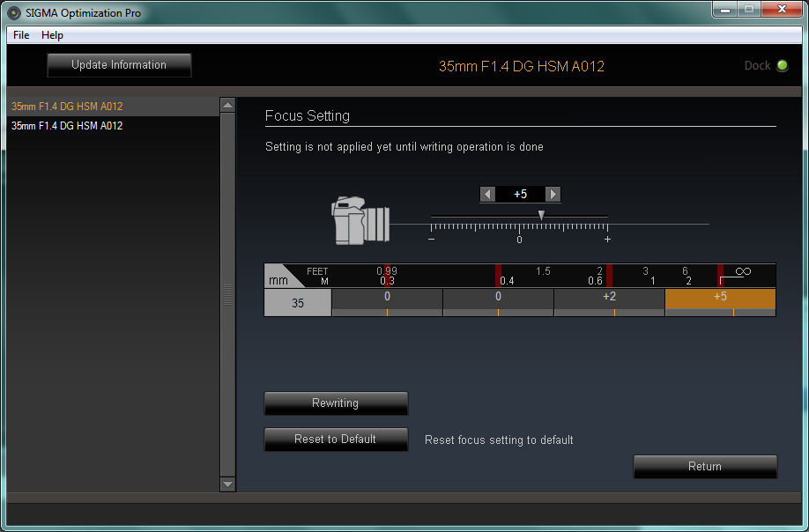Select the highlighted 35mm F1.4 DG HSM A012 list entry
Screen dimensions: 809x532
113,107
